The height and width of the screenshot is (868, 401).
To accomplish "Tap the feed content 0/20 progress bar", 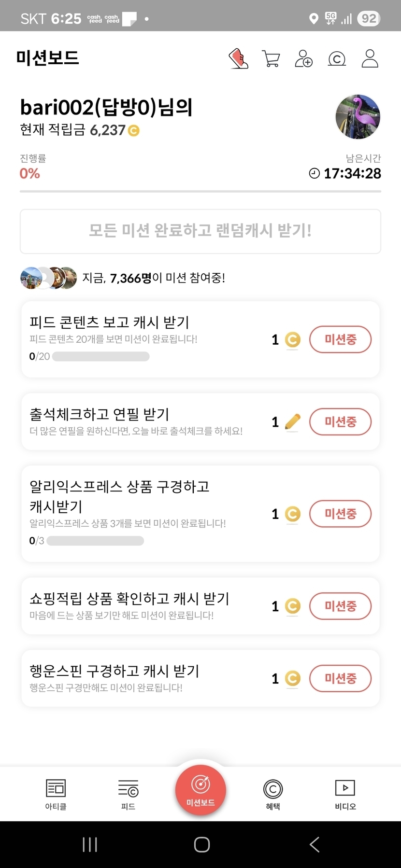I will pyautogui.click(x=100, y=357).
